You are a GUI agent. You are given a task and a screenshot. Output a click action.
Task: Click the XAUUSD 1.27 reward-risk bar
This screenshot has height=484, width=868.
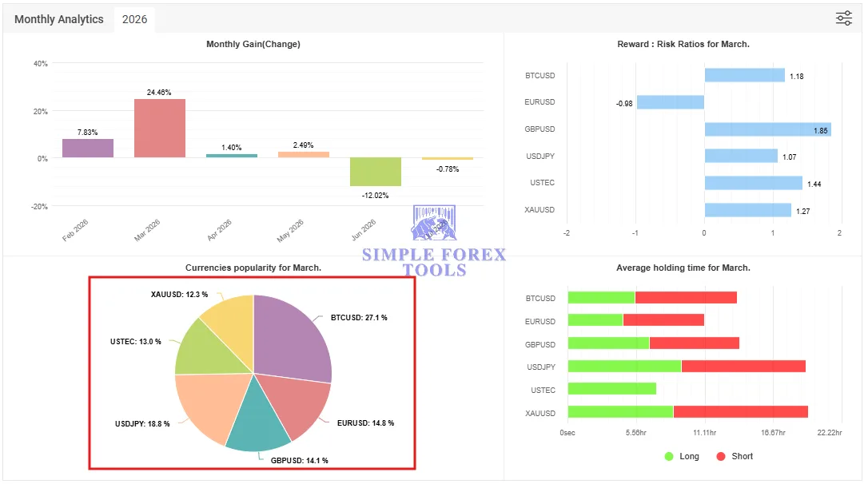748,210
